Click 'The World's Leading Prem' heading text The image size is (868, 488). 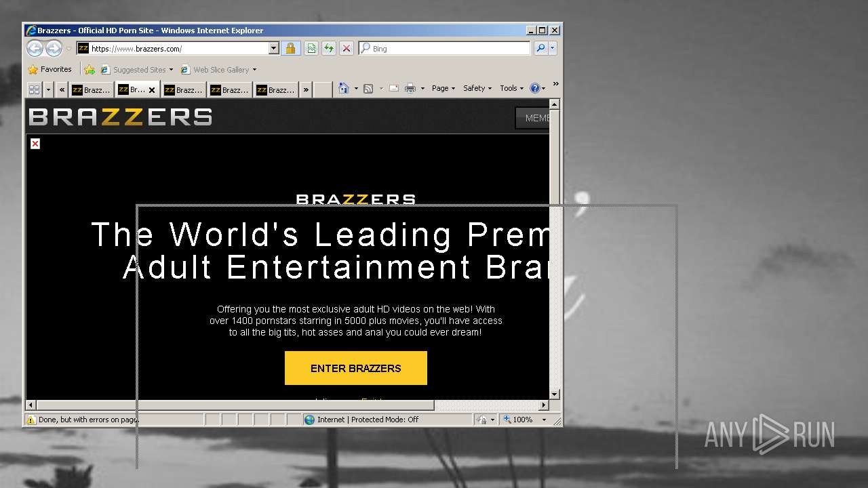point(320,235)
